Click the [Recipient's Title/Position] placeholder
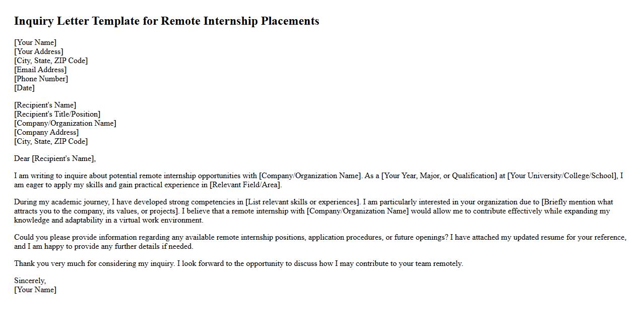This screenshot has height=328, width=644. point(57,114)
